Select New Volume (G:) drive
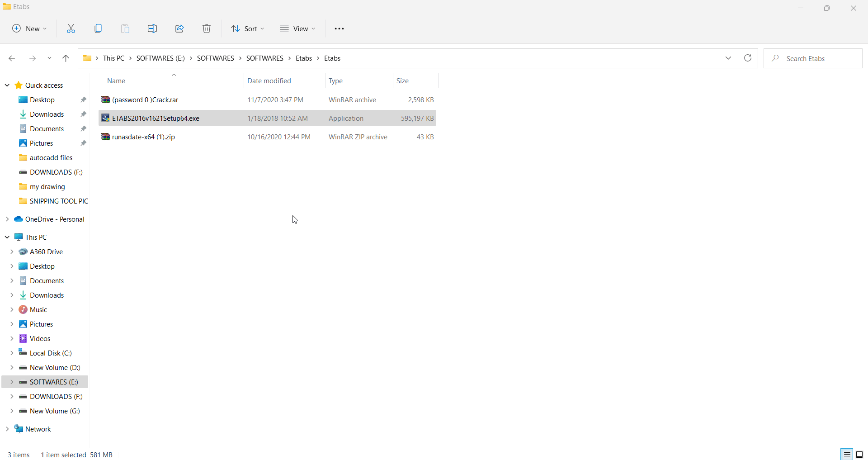The width and height of the screenshot is (868, 460). pos(55,411)
